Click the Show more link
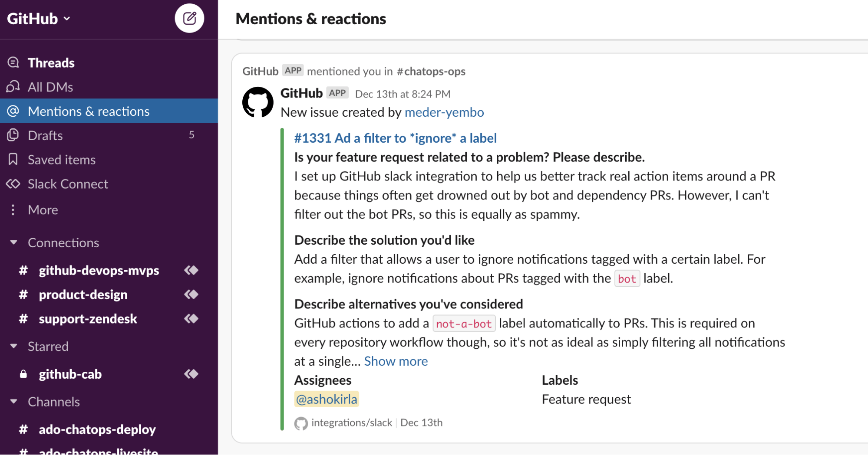The height and width of the screenshot is (455, 868). coord(395,361)
